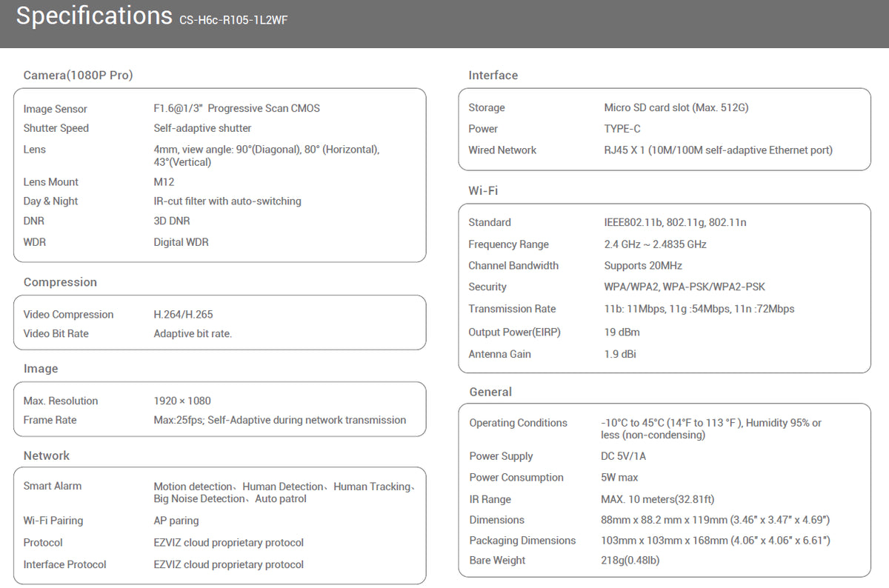Click the Wi-Fi section heading

pyautogui.click(x=483, y=191)
